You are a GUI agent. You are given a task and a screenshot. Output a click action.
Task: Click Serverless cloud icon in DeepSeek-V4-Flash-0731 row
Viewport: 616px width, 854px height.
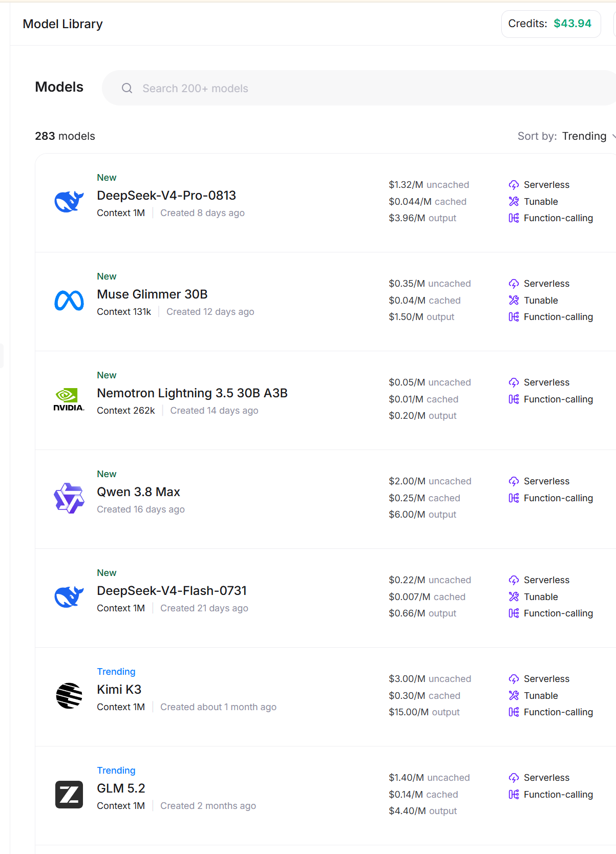pyautogui.click(x=514, y=580)
